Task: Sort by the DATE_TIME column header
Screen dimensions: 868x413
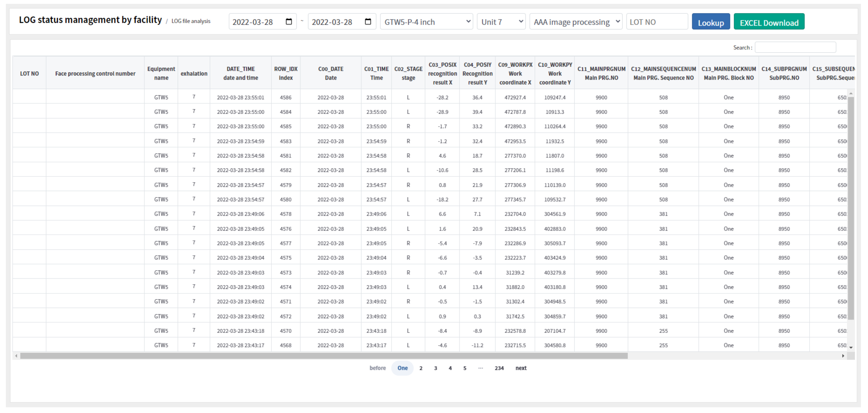Action: tap(240, 73)
